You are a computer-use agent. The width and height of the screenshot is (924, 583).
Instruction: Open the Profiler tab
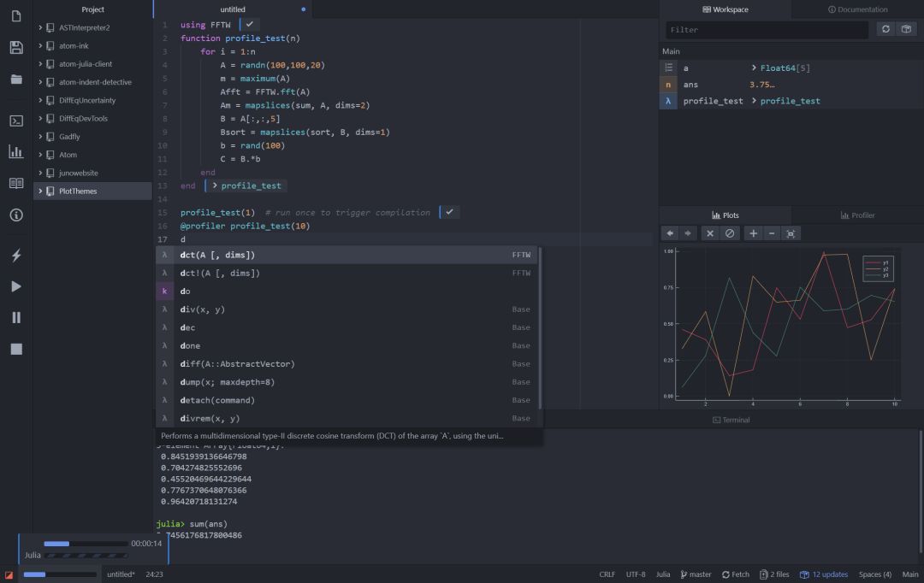[857, 215]
